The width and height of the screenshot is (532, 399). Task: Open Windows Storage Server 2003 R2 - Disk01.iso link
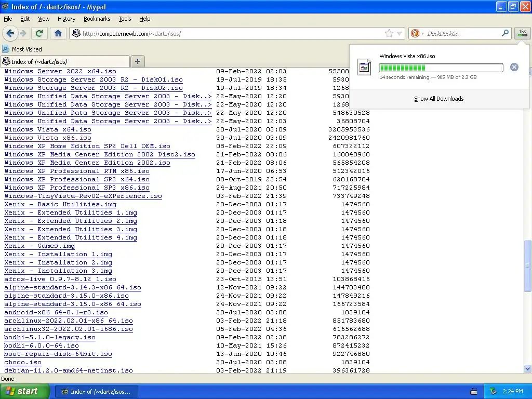click(94, 79)
